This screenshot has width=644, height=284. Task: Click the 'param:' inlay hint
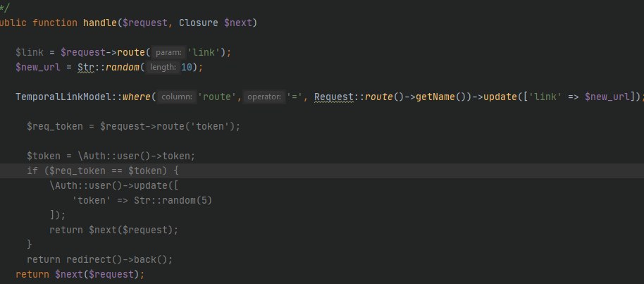[x=169, y=53]
